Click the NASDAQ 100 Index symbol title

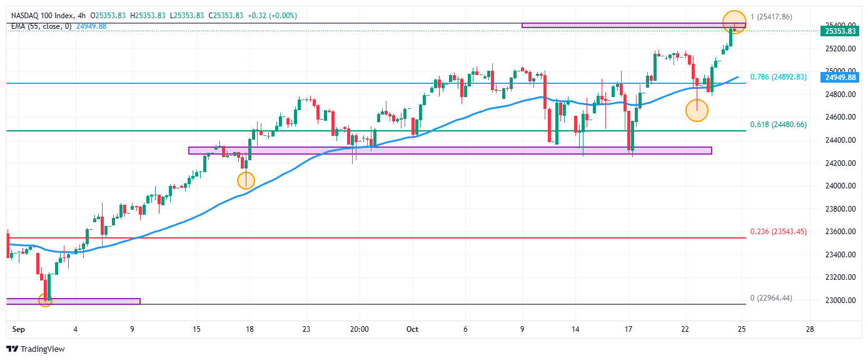tap(39, 15)
